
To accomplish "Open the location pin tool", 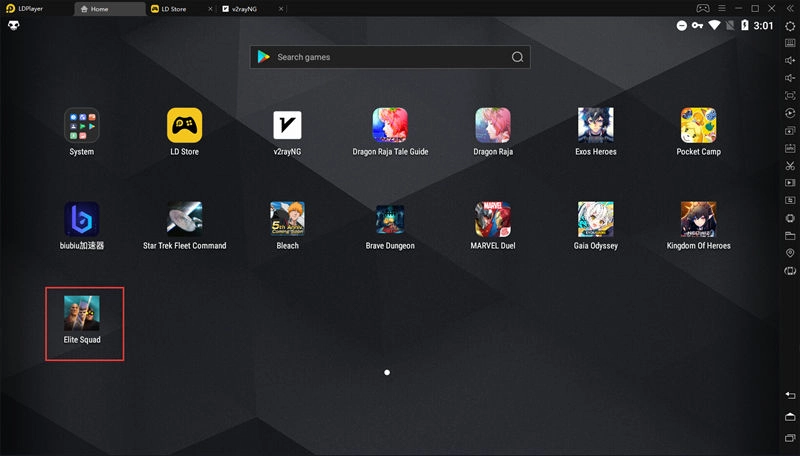I will 790,253.
